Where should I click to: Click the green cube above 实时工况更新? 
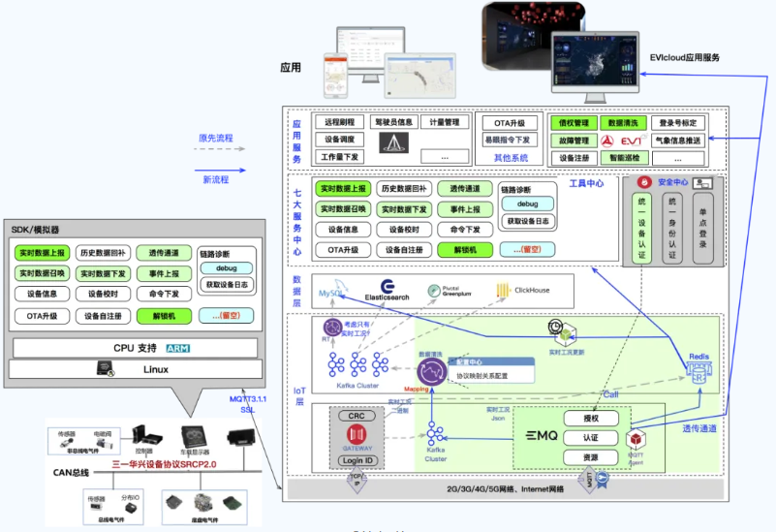tap(565, 336)
